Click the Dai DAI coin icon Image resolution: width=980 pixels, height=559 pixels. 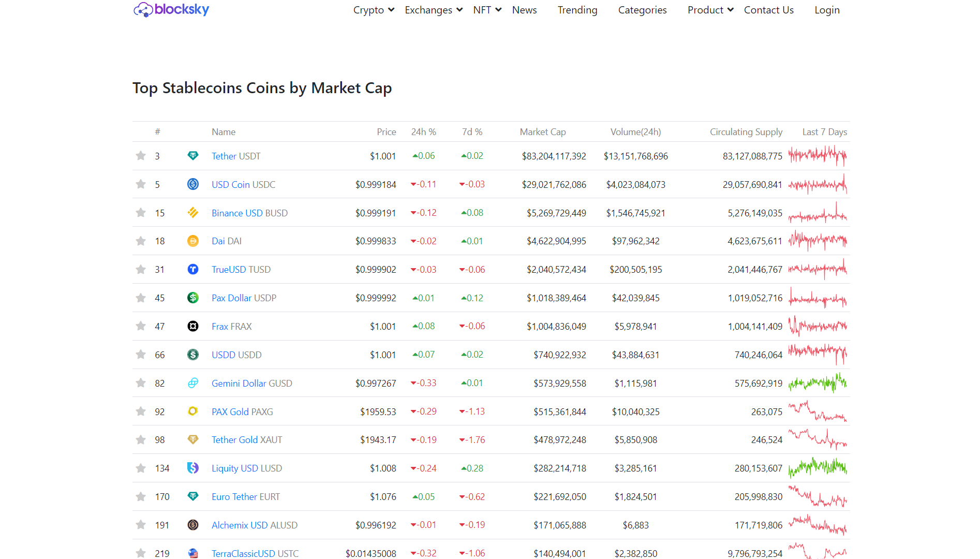(x=193, y=241)
